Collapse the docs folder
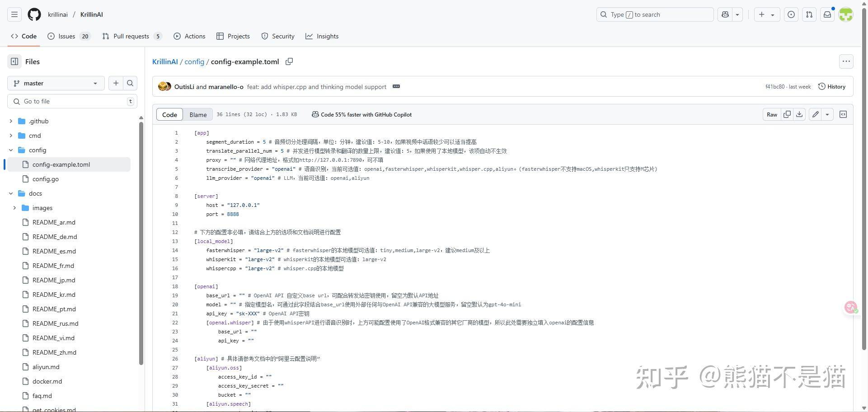The height and width of the screenshot is (412, 868). (x=11, y=193)
